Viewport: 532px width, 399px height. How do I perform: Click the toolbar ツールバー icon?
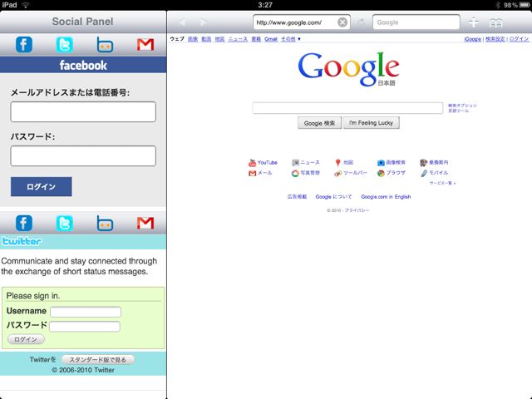click(x=337, y=174)
